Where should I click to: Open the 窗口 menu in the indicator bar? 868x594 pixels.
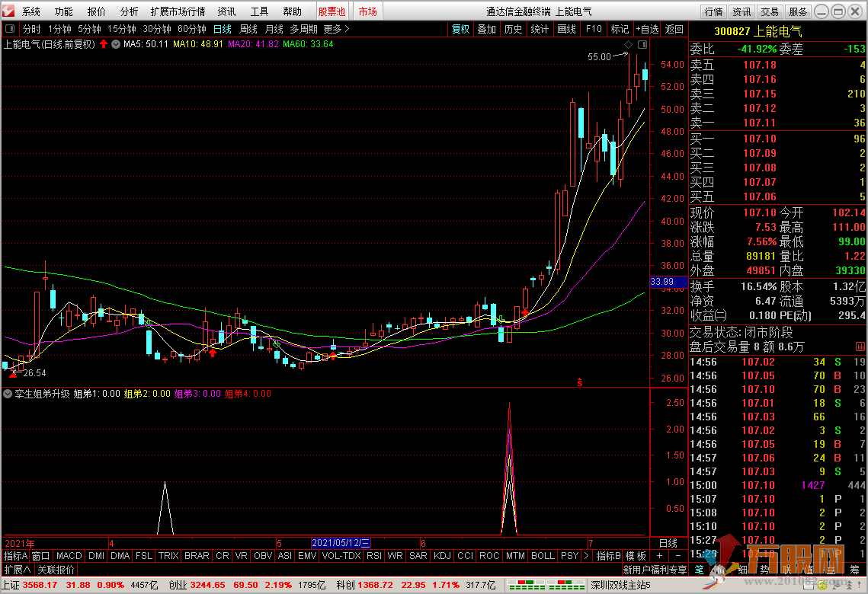41,556
